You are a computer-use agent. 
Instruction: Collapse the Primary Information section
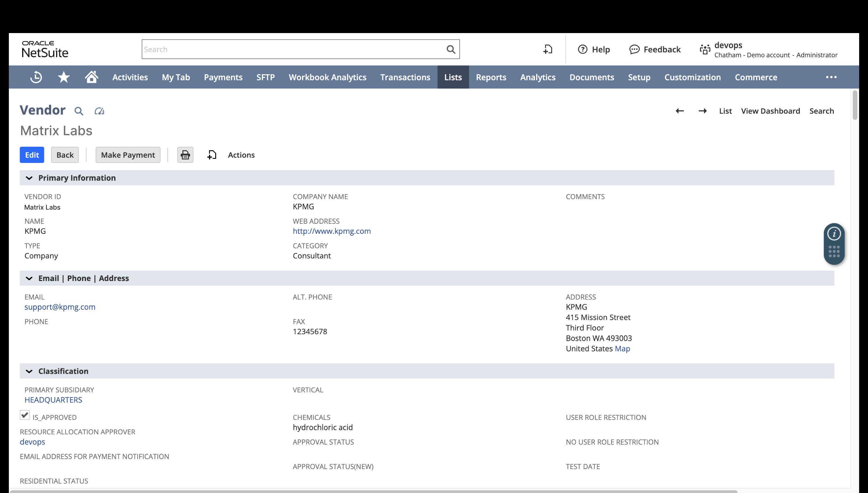29,178
